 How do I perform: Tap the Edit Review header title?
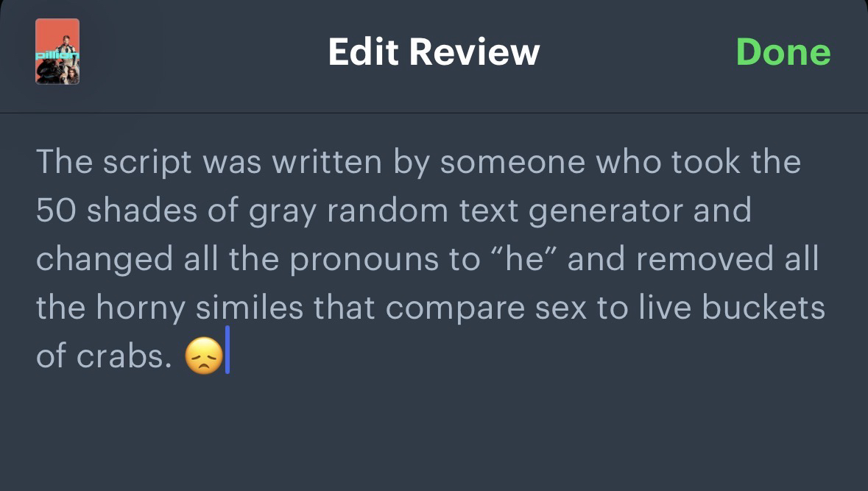[434, 52]
